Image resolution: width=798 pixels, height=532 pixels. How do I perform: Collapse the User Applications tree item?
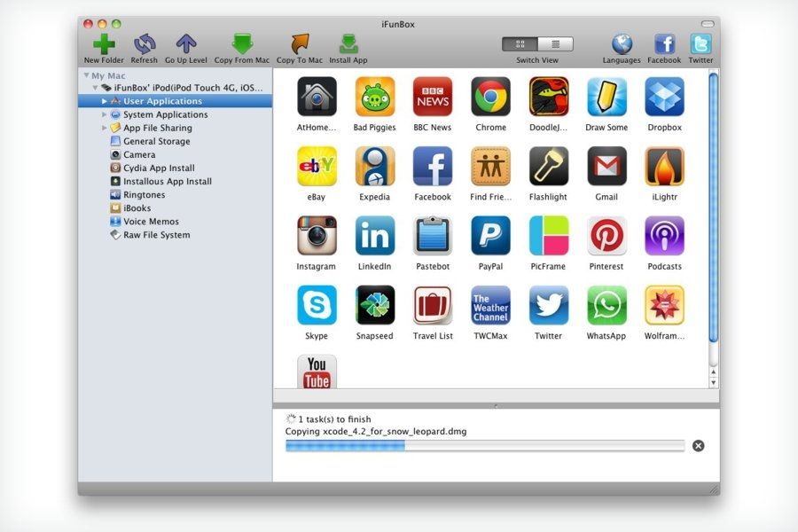click(105, 100)
